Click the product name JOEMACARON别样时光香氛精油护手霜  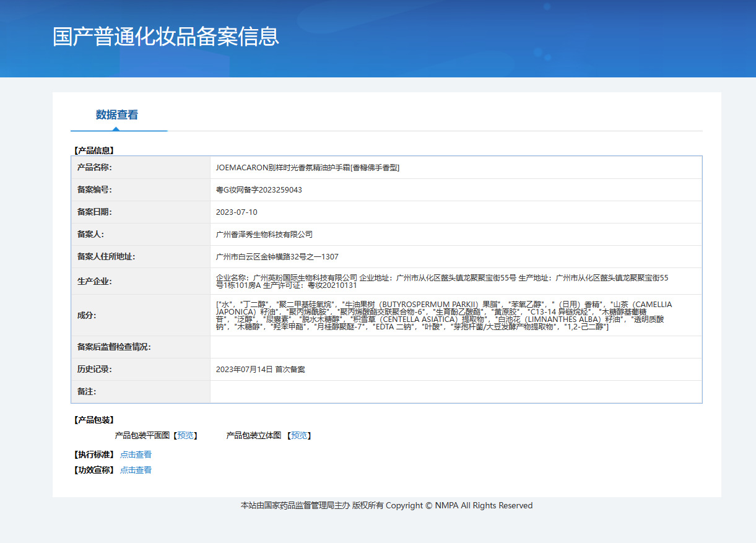[308, 168]
